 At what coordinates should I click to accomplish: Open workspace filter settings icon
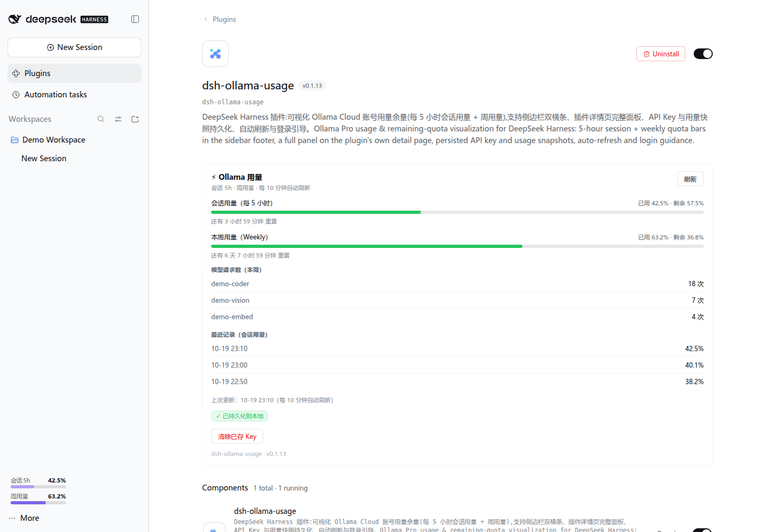118,119
